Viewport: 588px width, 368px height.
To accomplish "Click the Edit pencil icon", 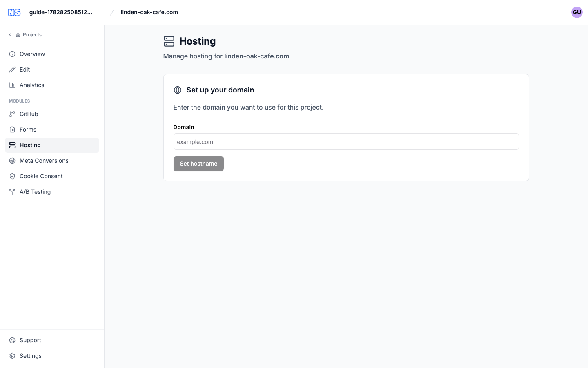I will [12, 70].
